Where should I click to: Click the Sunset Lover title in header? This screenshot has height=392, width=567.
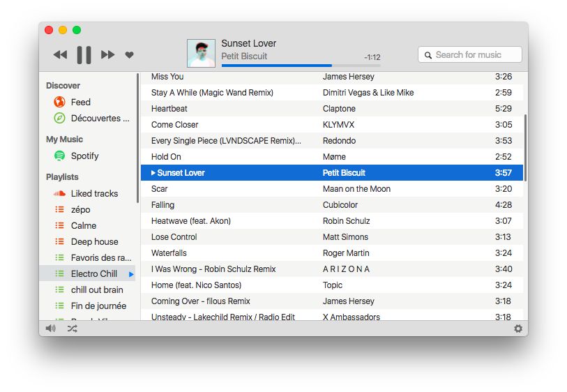pyautogui.click(x=249, y=43)
